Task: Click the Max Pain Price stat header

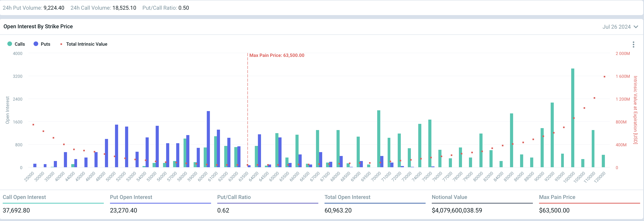Action: click(557, 197)
